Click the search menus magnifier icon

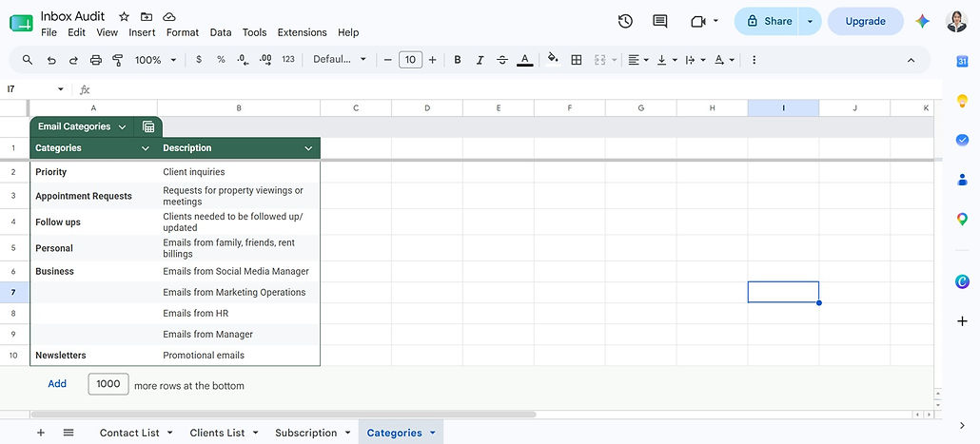[x=28, y=60]
